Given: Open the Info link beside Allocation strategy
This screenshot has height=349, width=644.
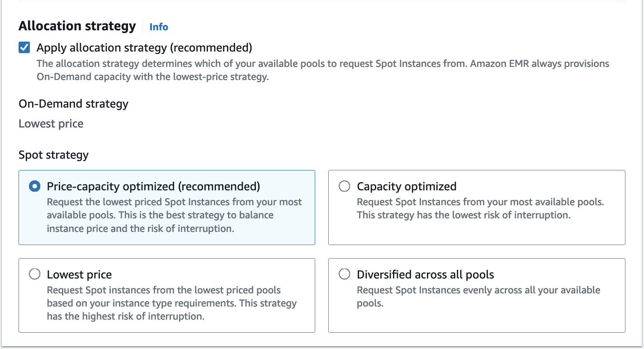Looking at the screenshot, I should pyautogui.click(x=159, y=27).
